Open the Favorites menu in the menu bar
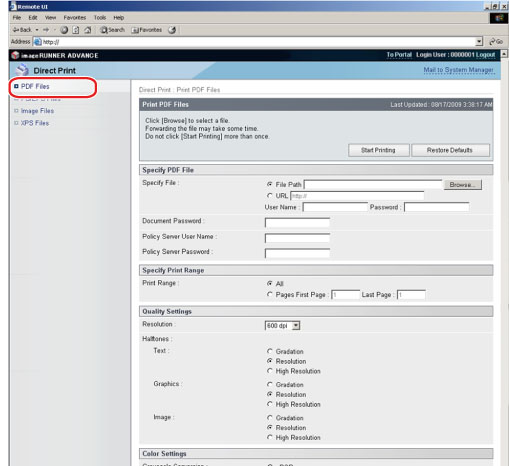509x466 pixels. (75, 18)
